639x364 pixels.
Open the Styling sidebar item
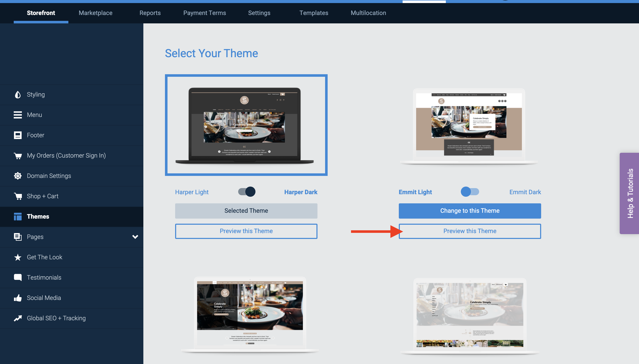72,95
